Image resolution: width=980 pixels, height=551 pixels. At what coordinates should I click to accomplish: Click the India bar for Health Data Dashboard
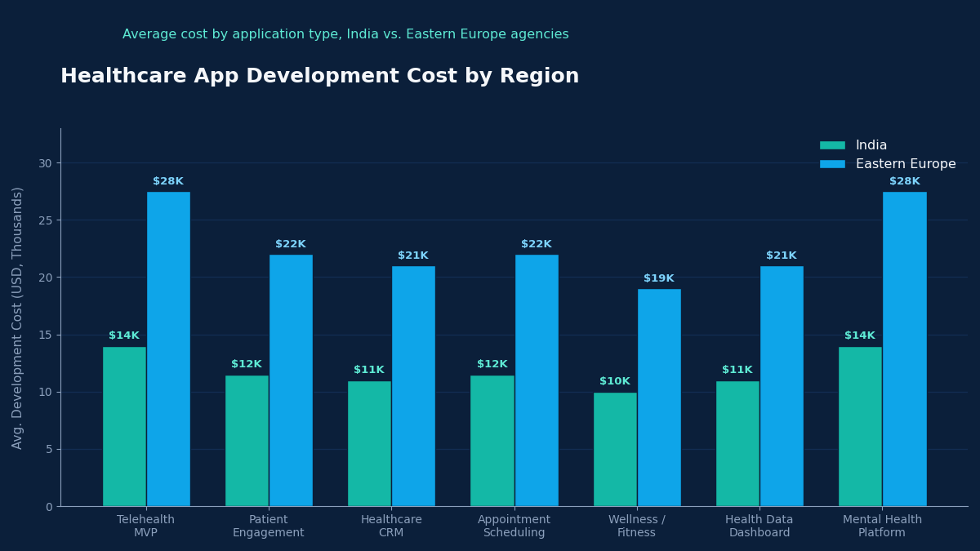coord(737,444)
